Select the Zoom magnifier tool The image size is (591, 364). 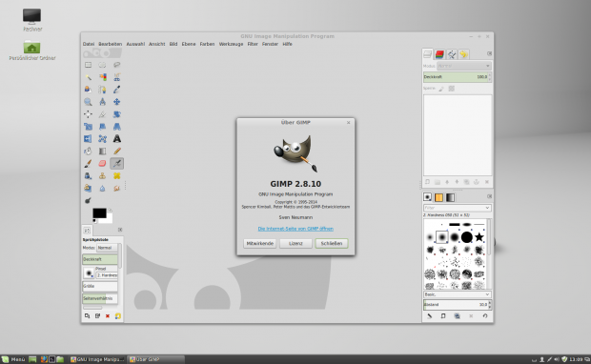coord(88,102)
